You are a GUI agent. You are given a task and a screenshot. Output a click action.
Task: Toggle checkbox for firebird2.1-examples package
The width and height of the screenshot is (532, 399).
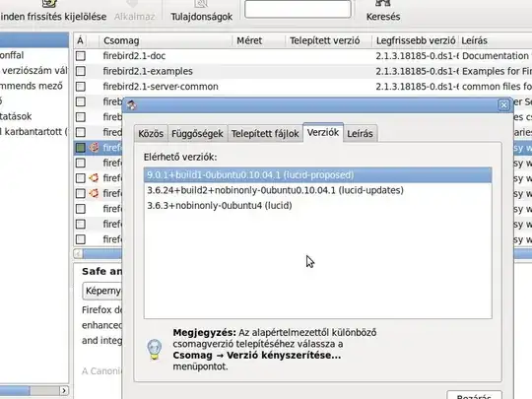[x=81, y=71]
